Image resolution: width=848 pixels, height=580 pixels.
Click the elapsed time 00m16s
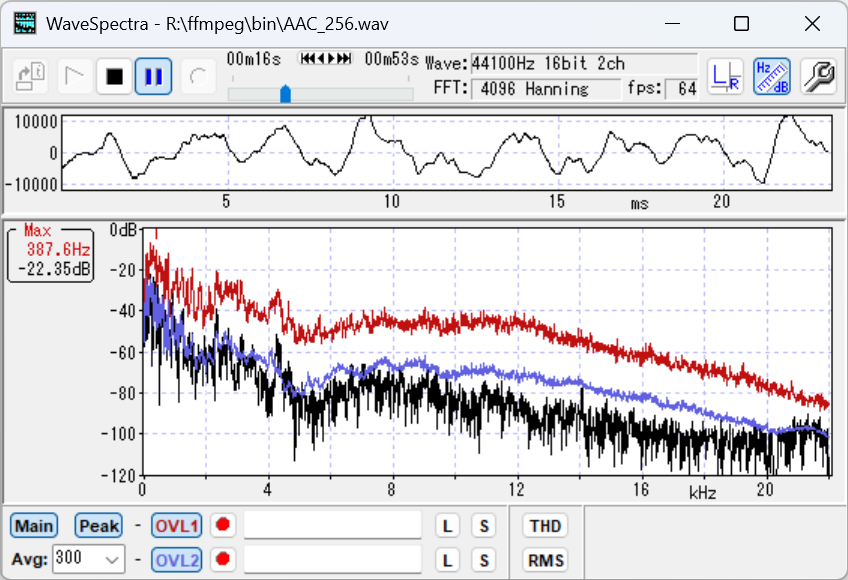pos(254,59)
